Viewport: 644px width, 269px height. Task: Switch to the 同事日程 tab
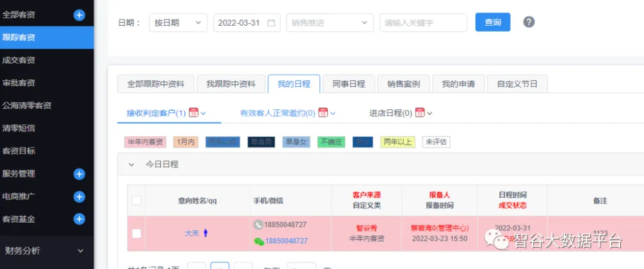tap(348, 84)
